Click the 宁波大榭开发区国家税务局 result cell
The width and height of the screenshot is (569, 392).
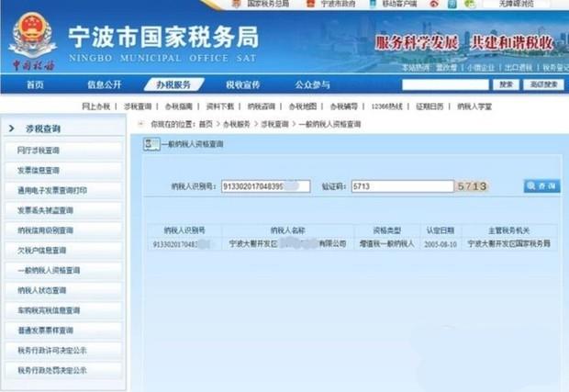pyautogui.click(x=509, y=243)
